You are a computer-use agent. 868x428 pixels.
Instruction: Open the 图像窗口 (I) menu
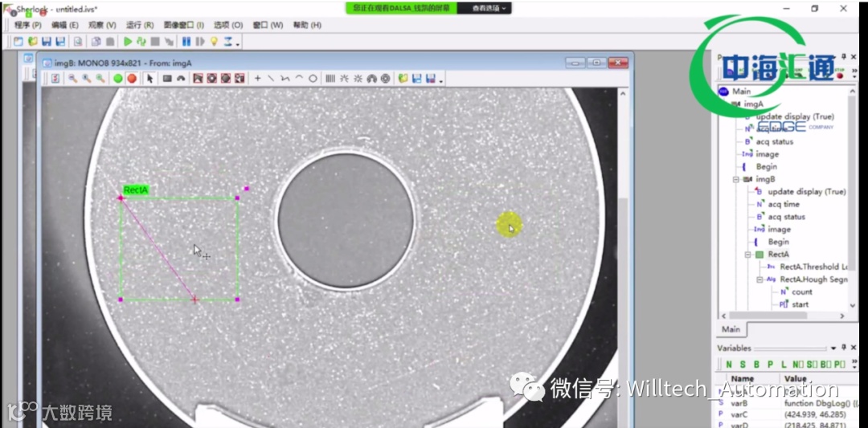(x=184, y=26)
